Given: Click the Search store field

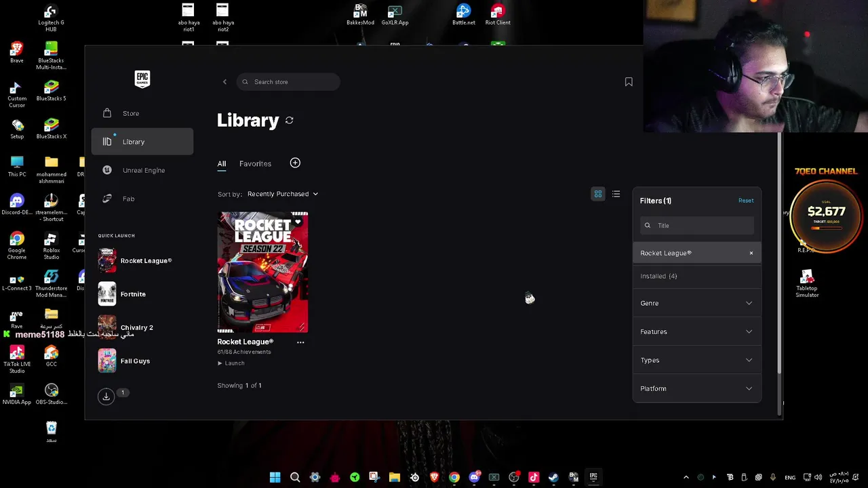Looking at the screenshot, I should pos(288,82).
